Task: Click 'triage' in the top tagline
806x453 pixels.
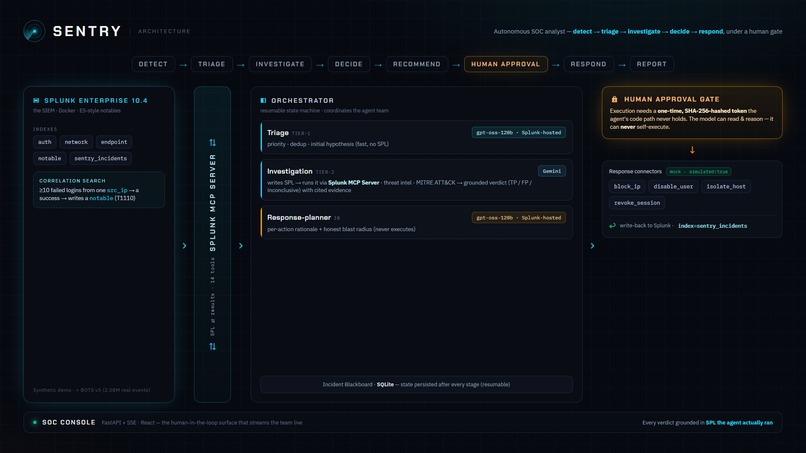Action: [x=610, y=31]
